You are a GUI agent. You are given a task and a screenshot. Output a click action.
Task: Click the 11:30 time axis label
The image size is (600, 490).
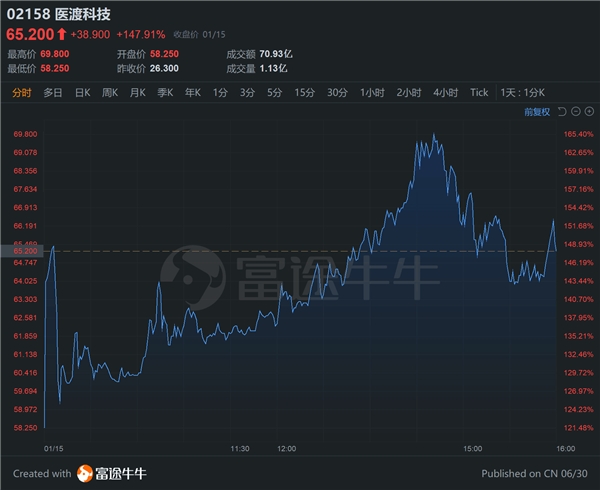click(x=240, y=449)
